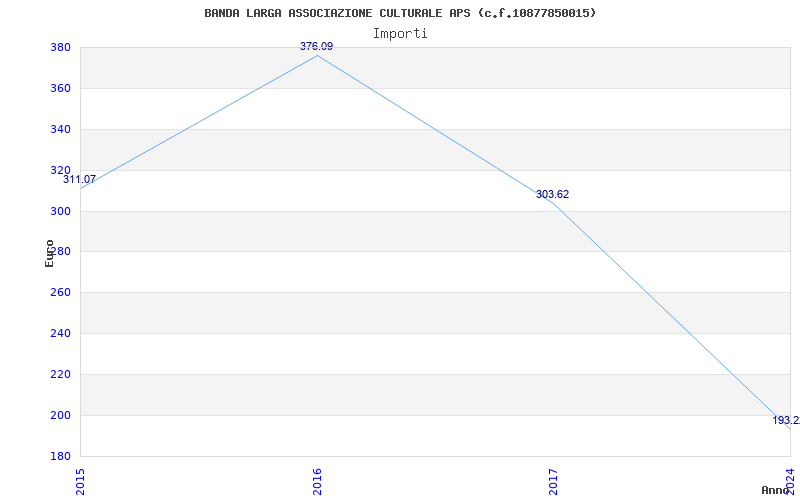Click the y-axis value 360
The height and width of the screenshot is (500, 800).
[x=60, y=88]
